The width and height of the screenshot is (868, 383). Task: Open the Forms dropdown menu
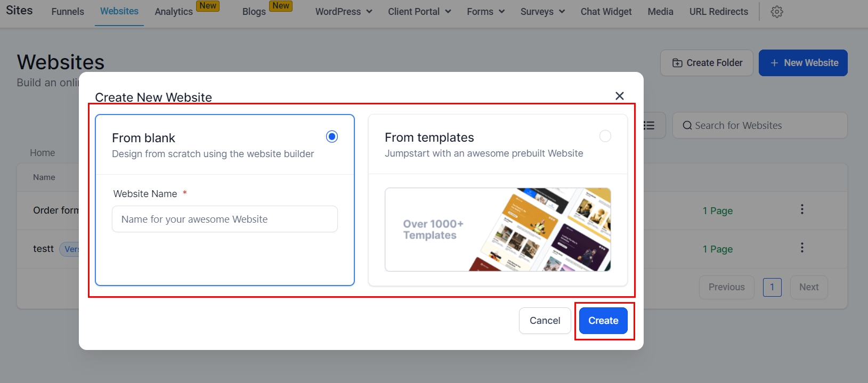(x=485, y=12)
